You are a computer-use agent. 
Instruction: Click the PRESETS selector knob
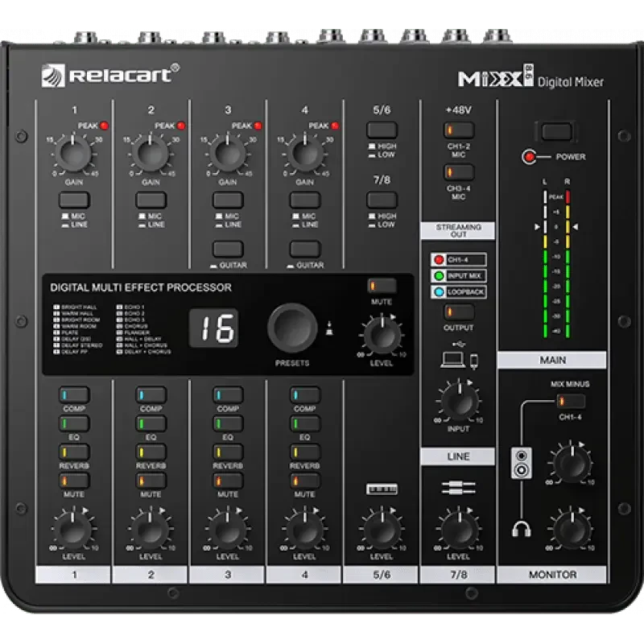click(x=293, y=328)
